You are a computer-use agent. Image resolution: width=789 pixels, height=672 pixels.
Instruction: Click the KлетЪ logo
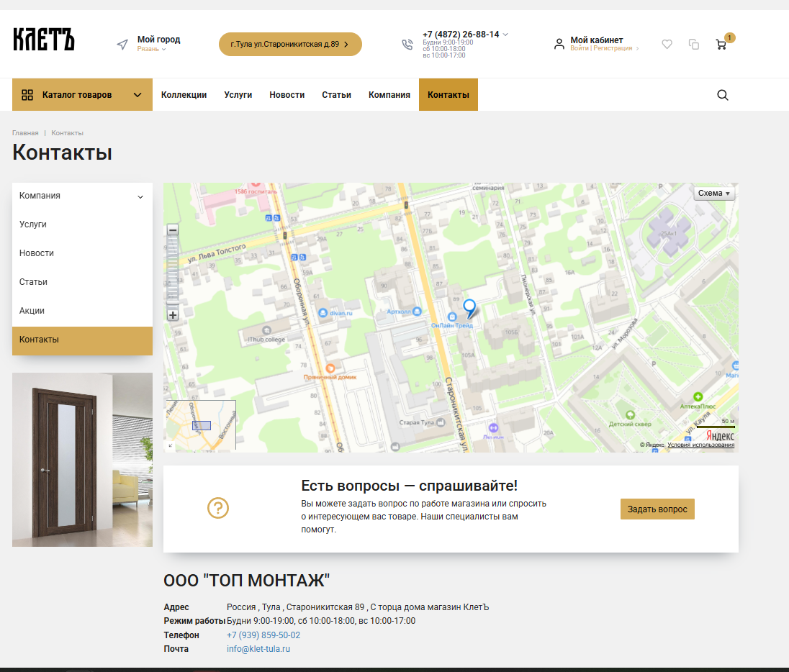[44, 40]
